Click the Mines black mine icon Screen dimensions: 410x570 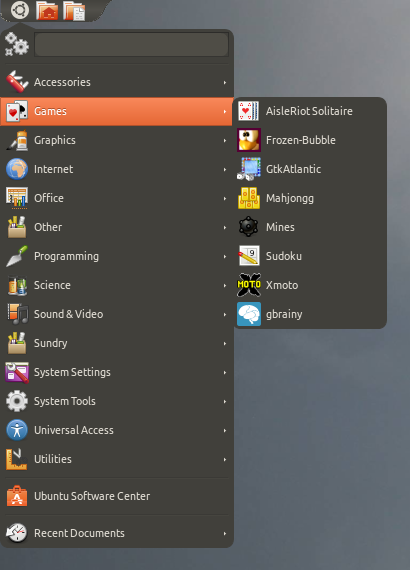[249, 227]
